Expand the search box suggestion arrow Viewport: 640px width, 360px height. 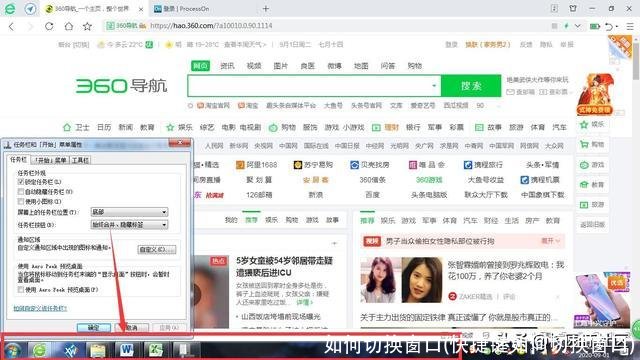click(x=434, y=86)
